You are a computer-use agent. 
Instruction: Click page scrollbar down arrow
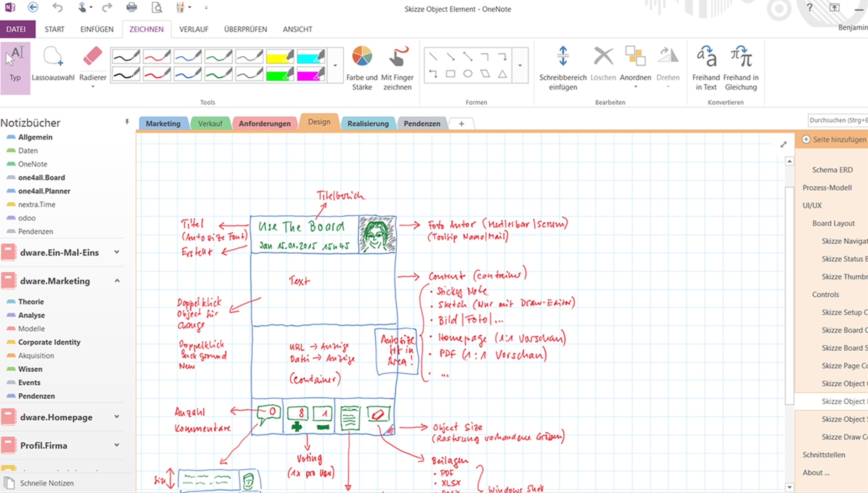789,487
